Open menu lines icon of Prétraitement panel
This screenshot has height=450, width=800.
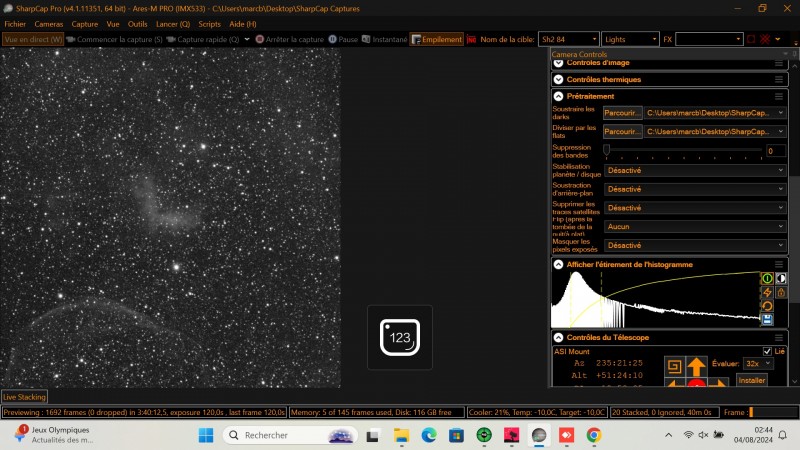779,96
